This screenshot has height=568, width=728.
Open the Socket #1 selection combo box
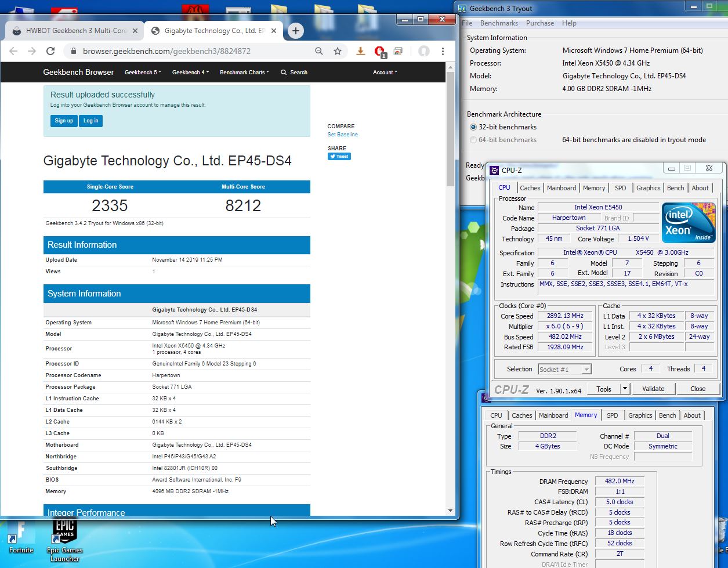[x=564, y=369]
